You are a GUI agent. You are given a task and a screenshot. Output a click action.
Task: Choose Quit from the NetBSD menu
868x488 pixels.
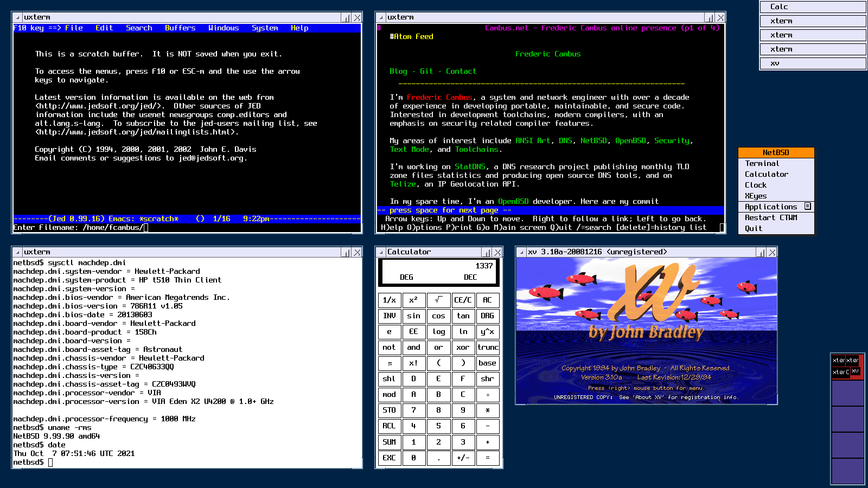click(x=776, y=229)
